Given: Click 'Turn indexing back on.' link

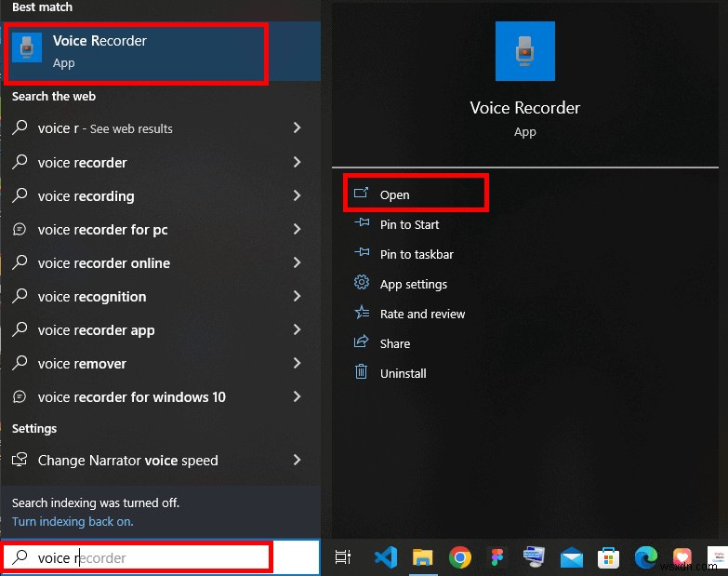Looking at the screenshot, I should click(x=73, y=522).
